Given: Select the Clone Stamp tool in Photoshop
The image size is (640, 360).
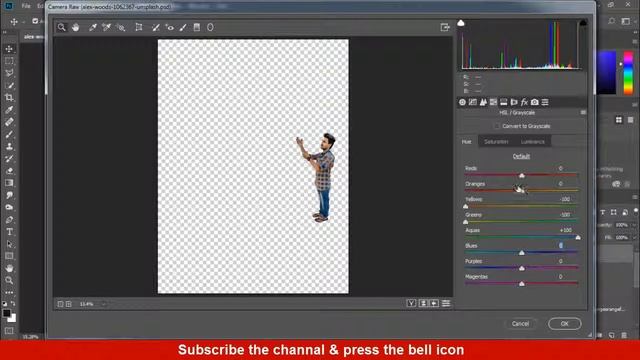Looking at the screenshot, I should 9,147.
